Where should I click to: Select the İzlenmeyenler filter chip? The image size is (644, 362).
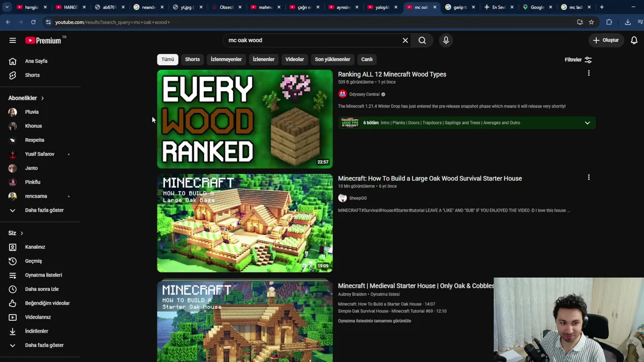coord(226,59)
